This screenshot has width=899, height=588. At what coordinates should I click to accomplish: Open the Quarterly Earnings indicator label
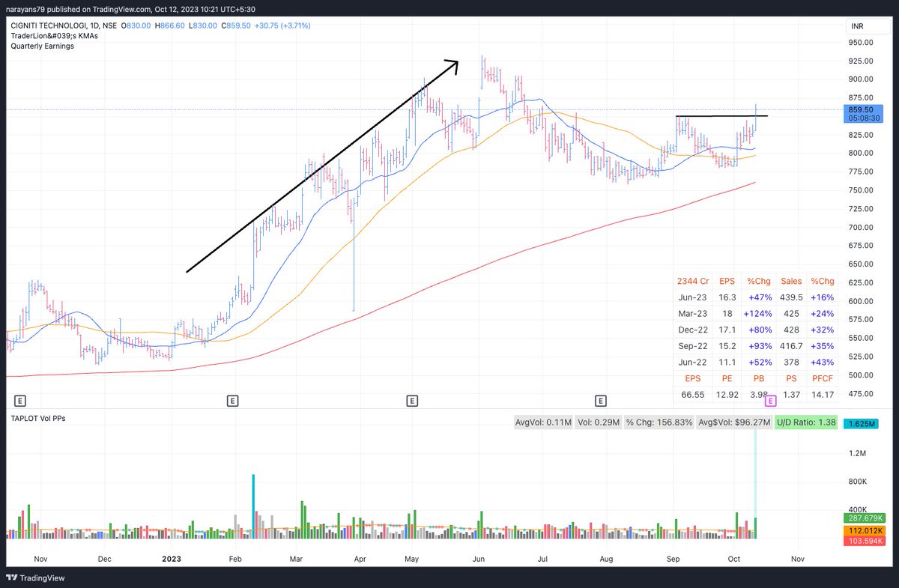41,46
